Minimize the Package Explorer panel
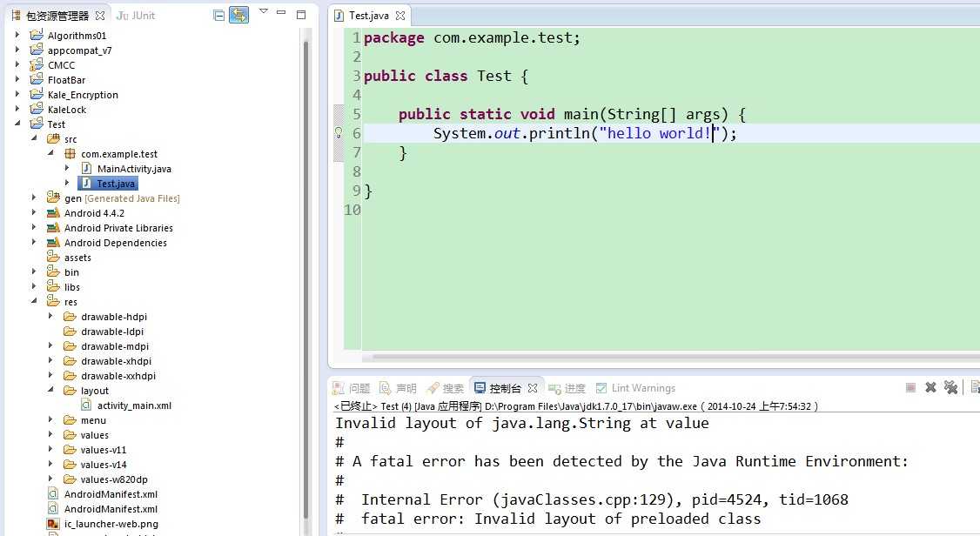This screenshot has width=980, height=536. pyautogui.click(x=281, y=12)
